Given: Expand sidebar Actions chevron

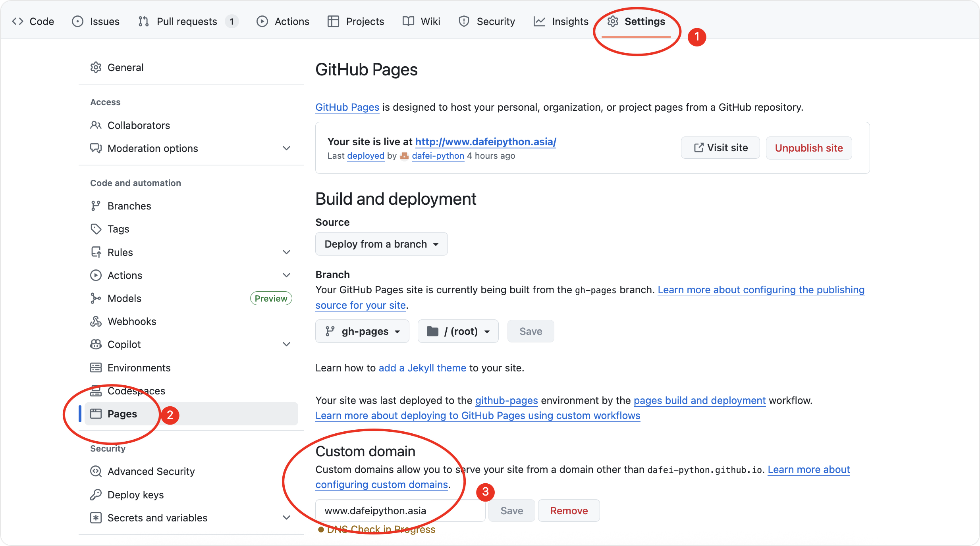Looking at the screenshot, I should tap(287, 275).
